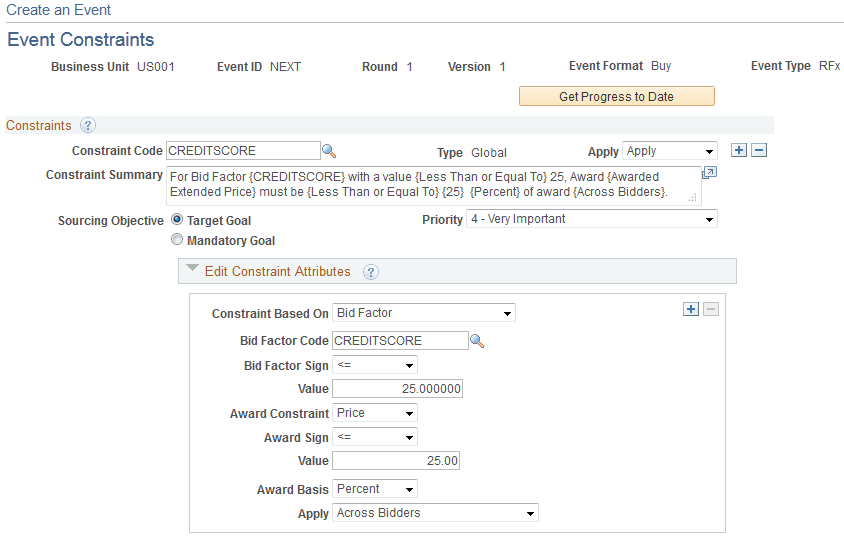Delete the constraint row with minus

point(759,150)
